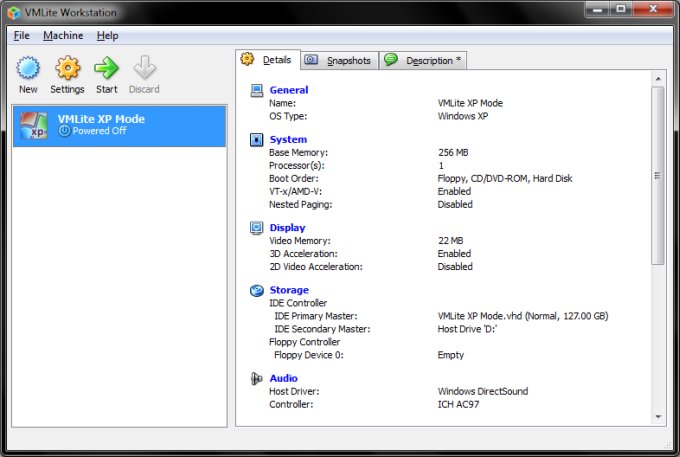Open the General section header link

point(289,90)
